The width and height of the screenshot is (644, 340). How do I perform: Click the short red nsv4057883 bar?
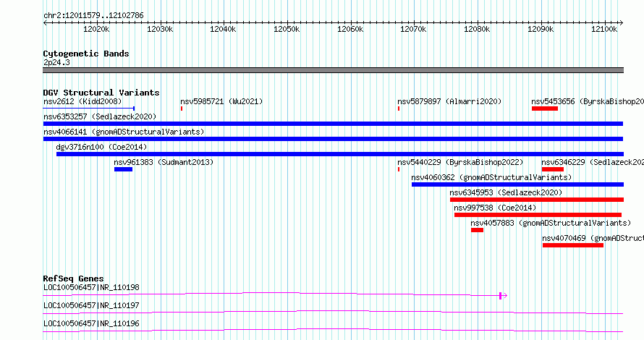478,230
